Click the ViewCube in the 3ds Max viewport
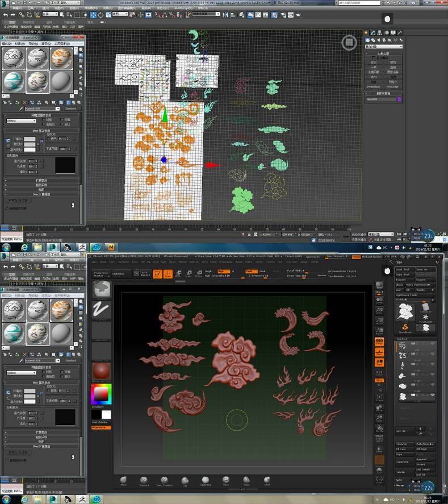Screen dimensions: 448x504 coord(349,43)
